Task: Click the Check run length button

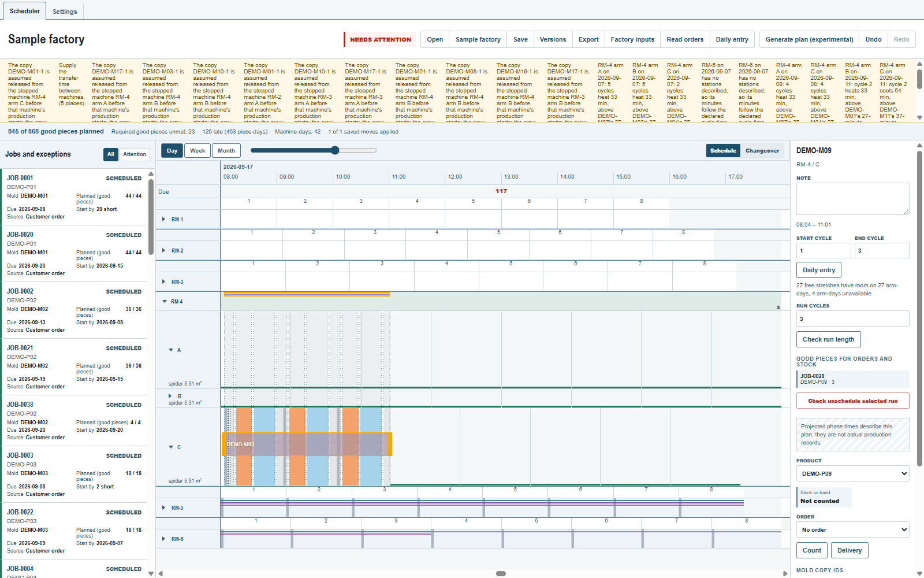Action: [x=828, y=339]
